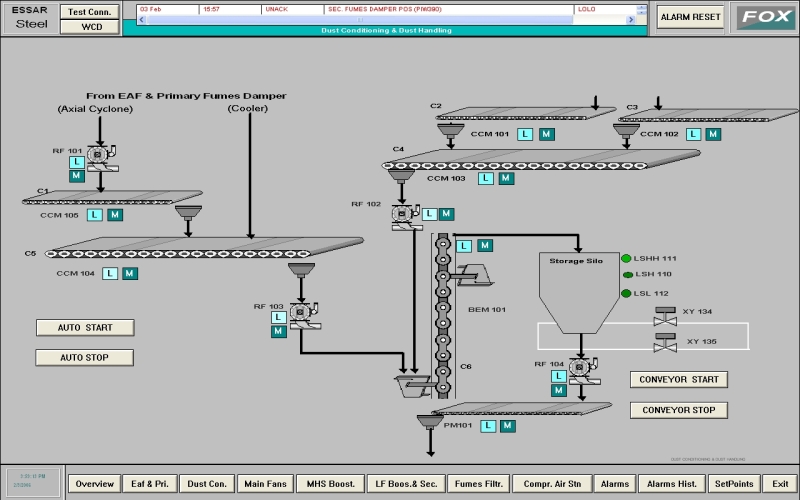Open the SetPoints screen
The width and height of the screenshot is (800, 500).
coord(734,484)
